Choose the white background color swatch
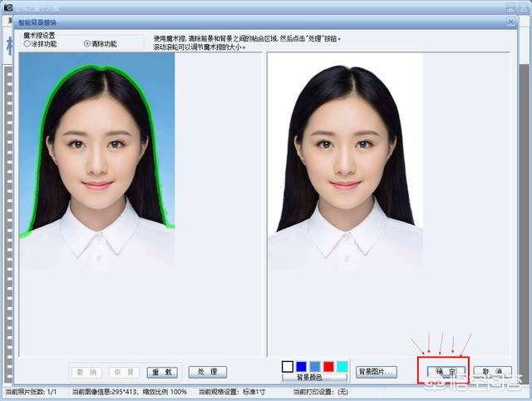The height and width of the screenshot is (401, 532). pos(288,367)
